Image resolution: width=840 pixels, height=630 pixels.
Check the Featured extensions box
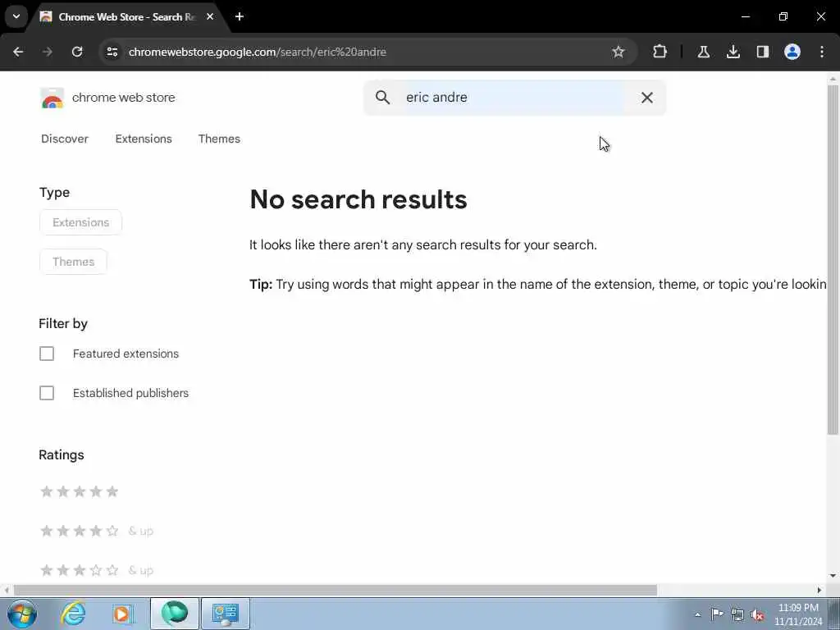coord(47,354)
